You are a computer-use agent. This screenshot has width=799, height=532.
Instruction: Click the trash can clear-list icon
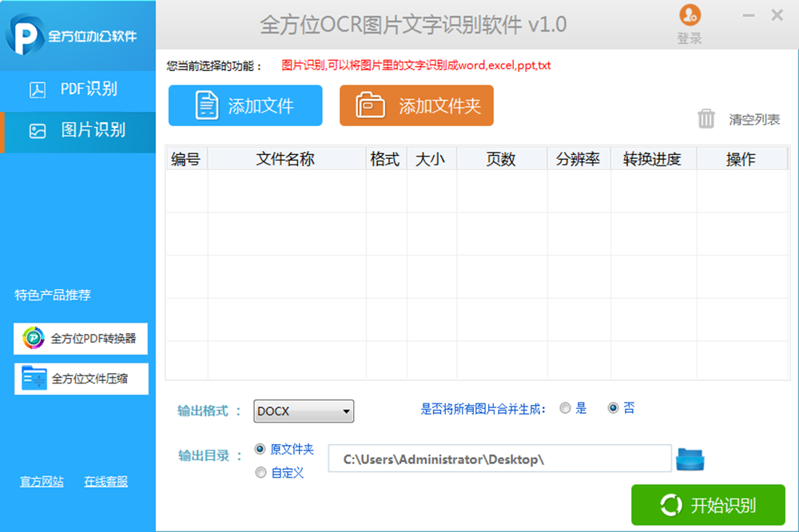tap(706, 119)
